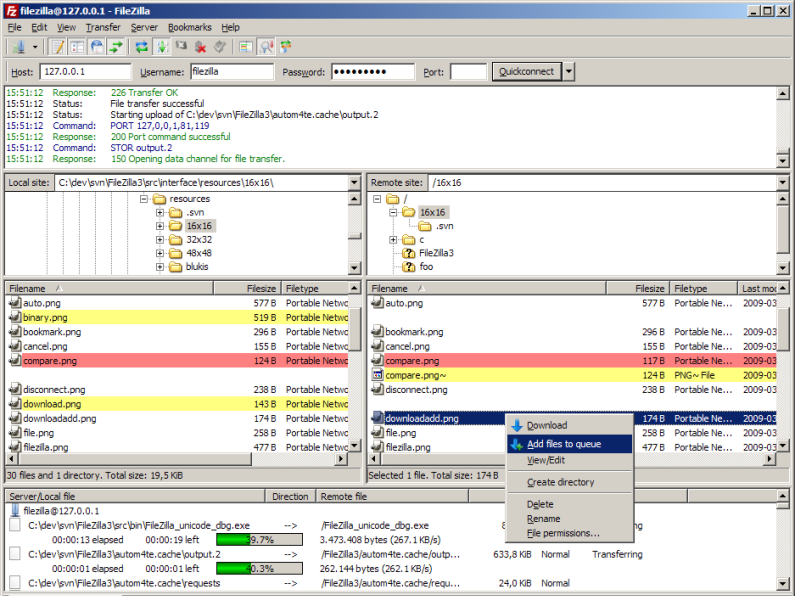Toggle remote directory tree icon
This screenshot has height=596, width=795.
pyautogui.click(x=96, y=47)
